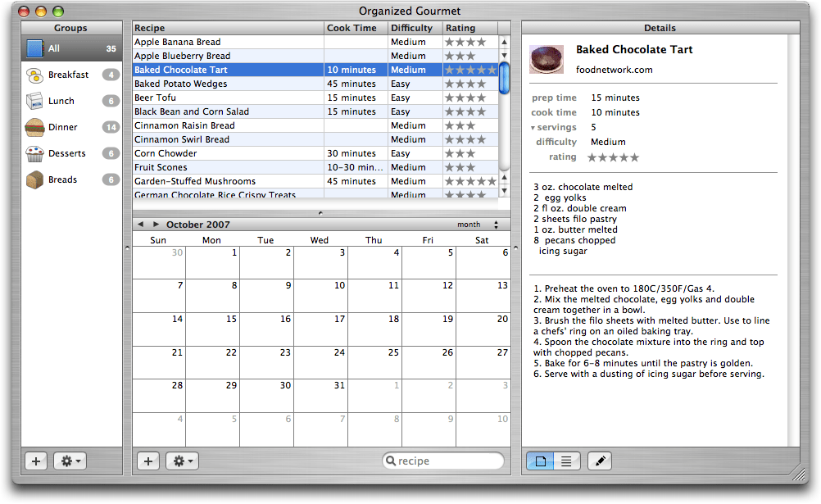
Task: Select Black Bean and Corn Salad row
Action: [x=315, y=111]
